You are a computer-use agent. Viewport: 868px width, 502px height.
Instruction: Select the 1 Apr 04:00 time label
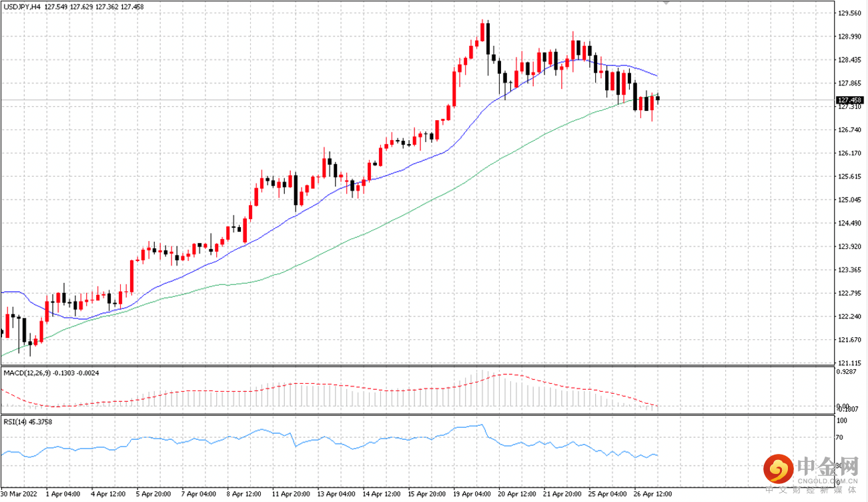pyautogui.click(x=63, y=495)
